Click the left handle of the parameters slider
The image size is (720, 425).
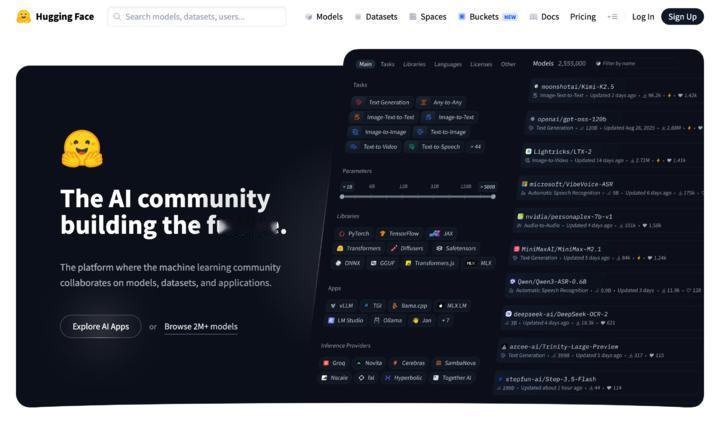[342, 196]
